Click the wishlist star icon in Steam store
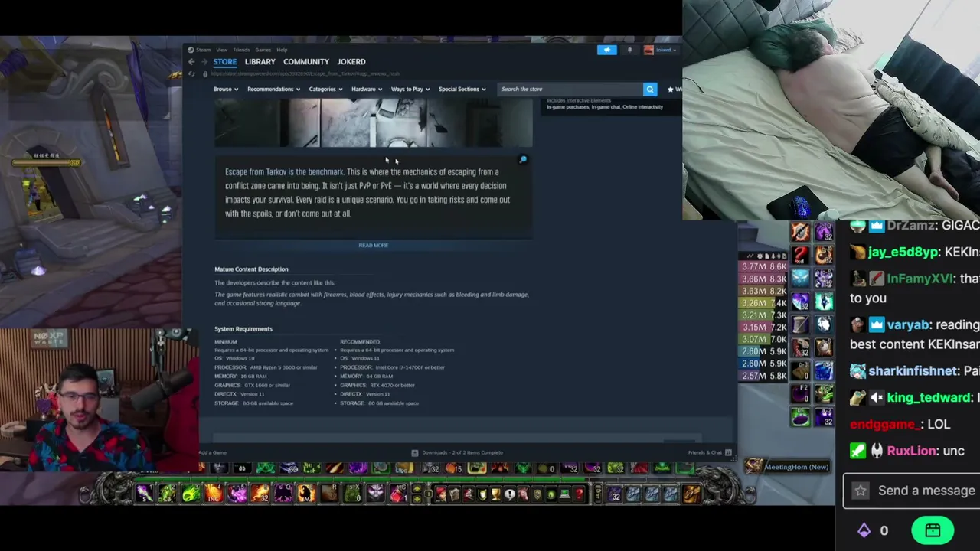 pyautogui.click(x=670, y=89)
